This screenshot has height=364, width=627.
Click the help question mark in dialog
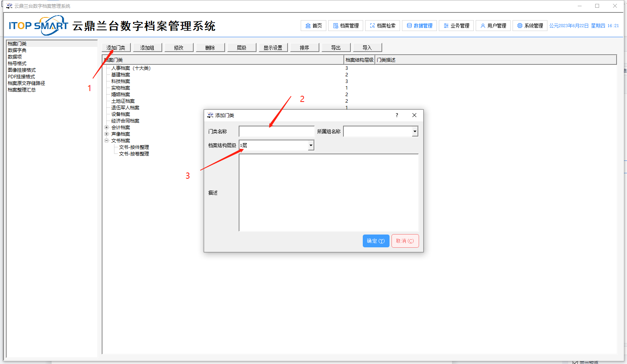pyautogui.click(x=397, y=115)
